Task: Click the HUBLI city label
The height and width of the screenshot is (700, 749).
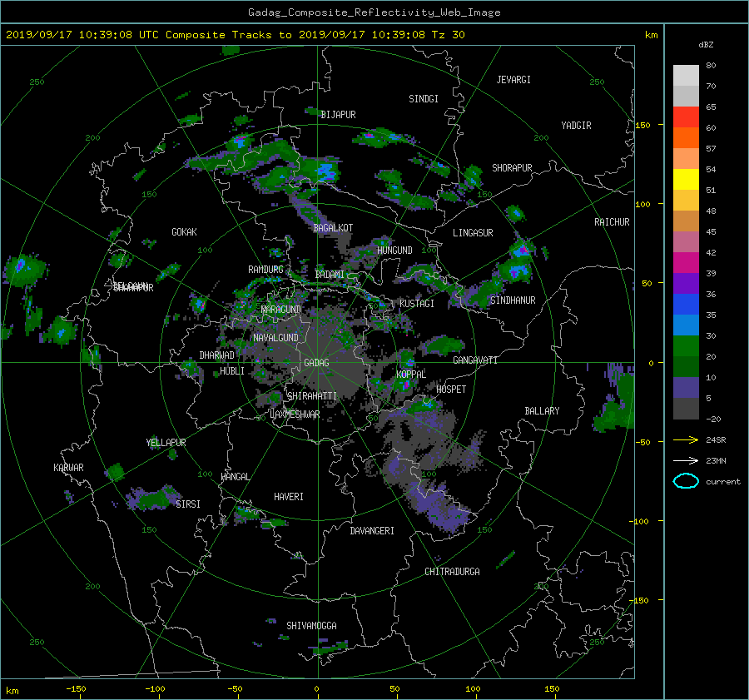Action: [x=231, y=371]
